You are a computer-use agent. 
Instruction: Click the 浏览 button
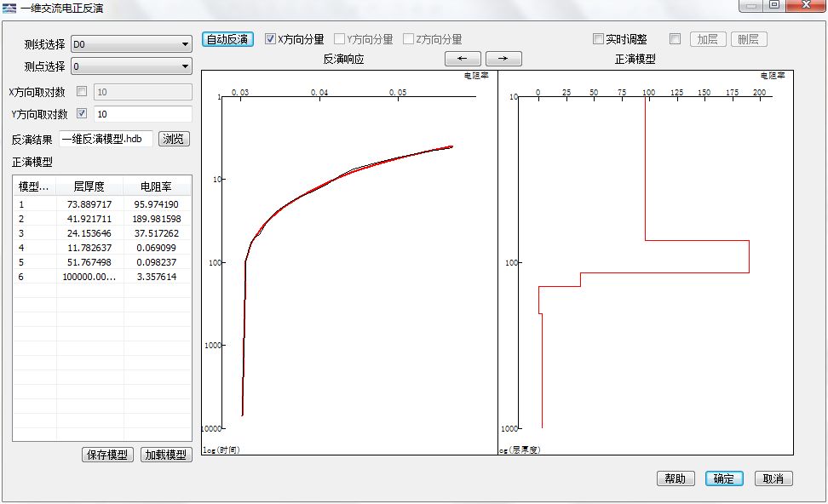coord(174,139)
